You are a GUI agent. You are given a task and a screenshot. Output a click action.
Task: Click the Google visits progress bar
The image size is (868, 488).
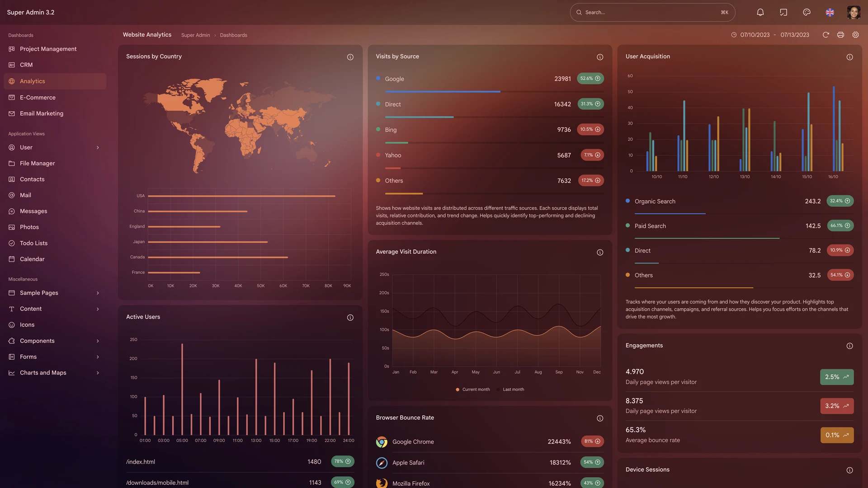[x=494, y=92]
